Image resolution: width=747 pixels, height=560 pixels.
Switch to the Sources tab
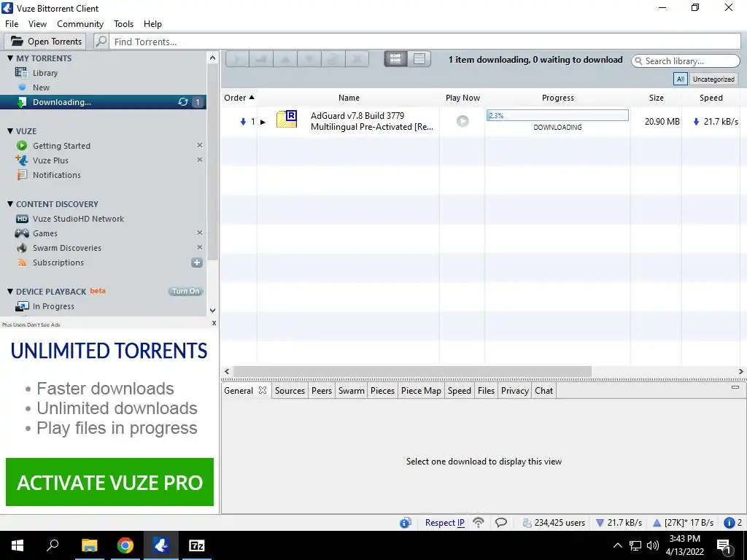pos(290,391)
